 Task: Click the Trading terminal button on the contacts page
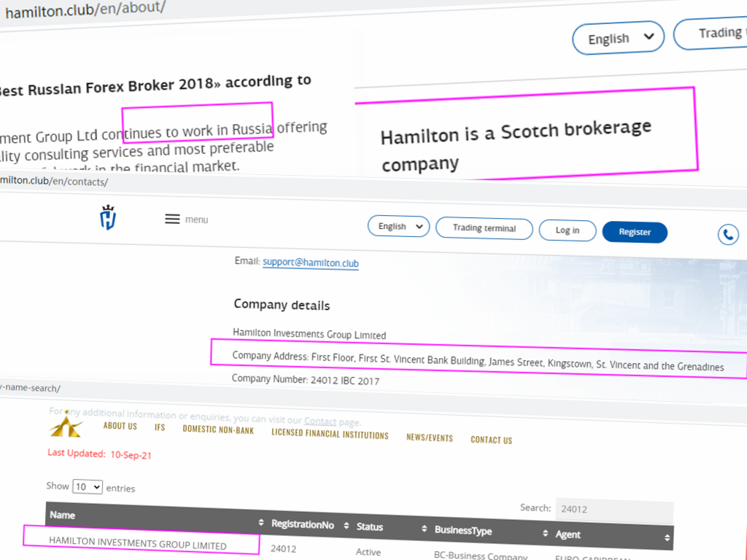click(484, 228)
